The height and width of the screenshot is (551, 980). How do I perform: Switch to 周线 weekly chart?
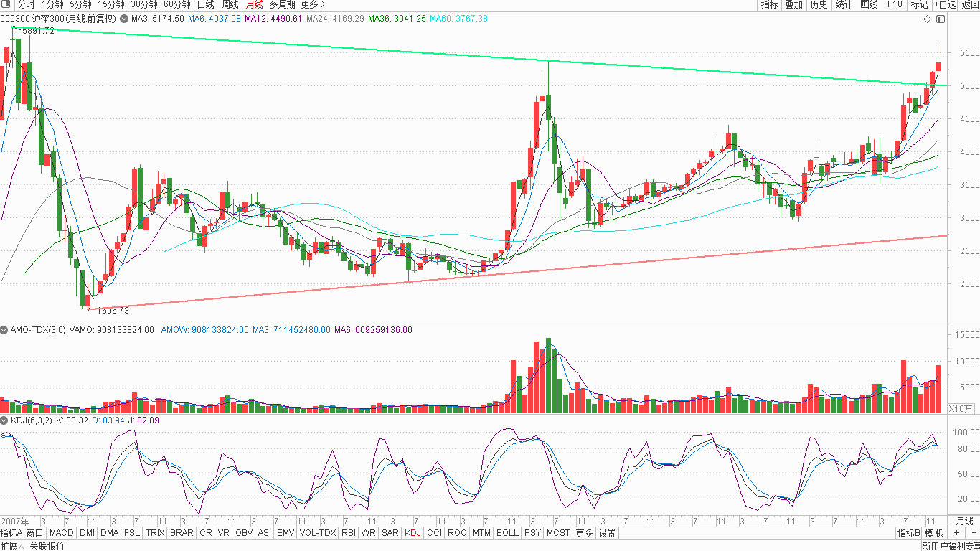230,4
